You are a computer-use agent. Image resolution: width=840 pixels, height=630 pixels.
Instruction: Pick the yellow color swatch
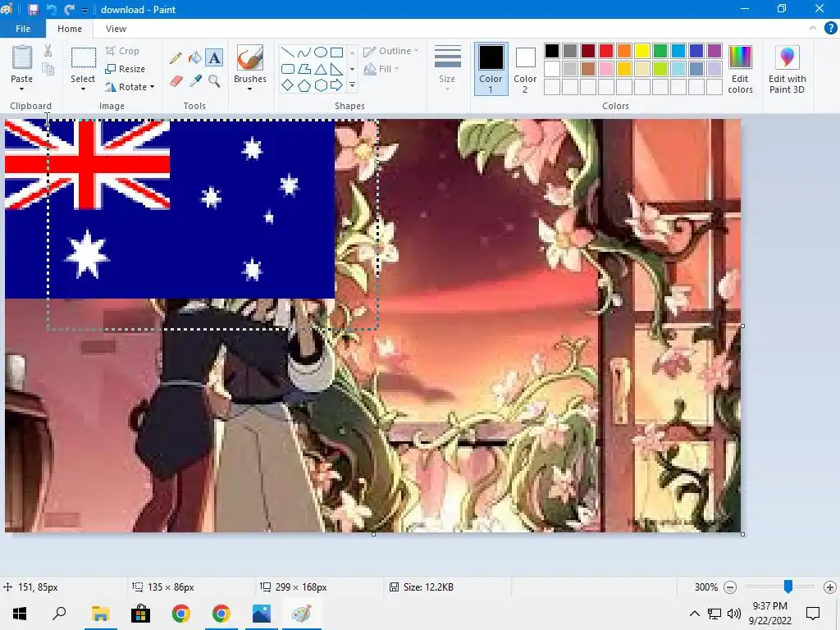coord(642,51)
